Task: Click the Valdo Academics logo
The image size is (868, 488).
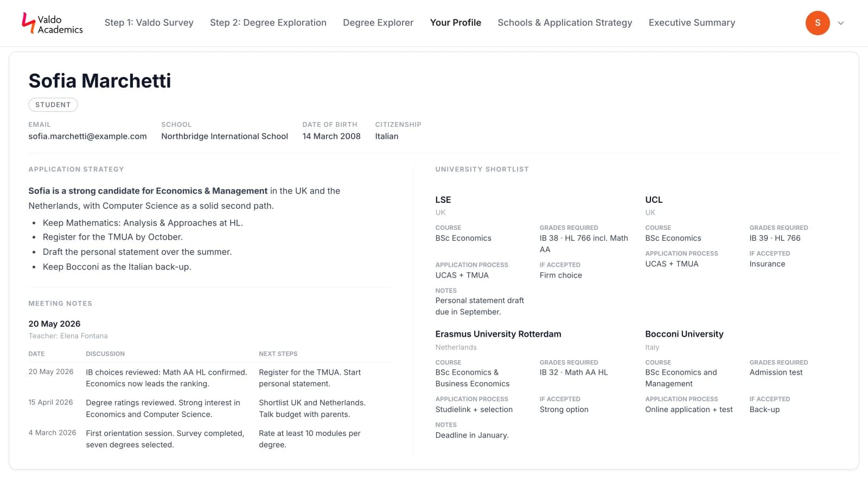Action: click(52, 23)
